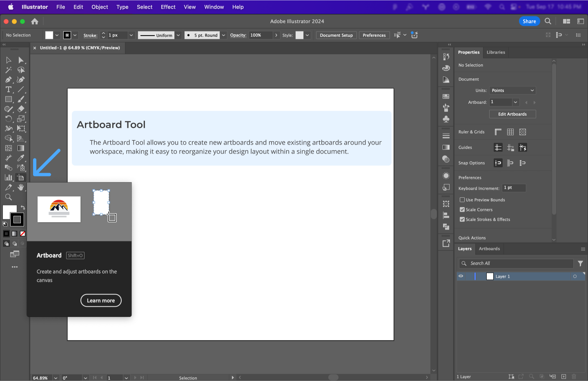Screen dimensions: 588x381
Task: Select the Hand tool
Action: click(21, 187)
